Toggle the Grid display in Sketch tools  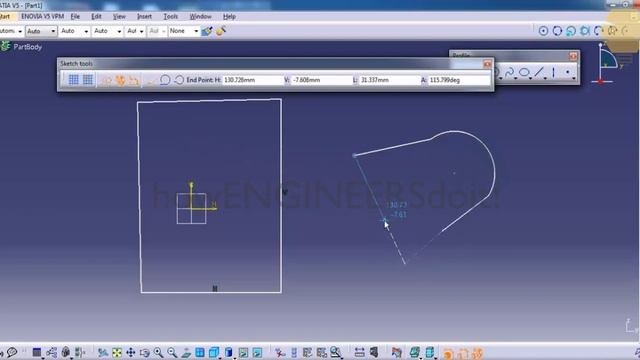[73, 80]
